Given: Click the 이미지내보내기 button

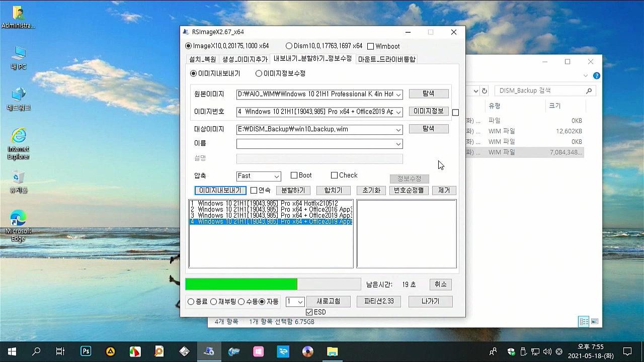Looking at the screenshot, I should tap(220, 191).
